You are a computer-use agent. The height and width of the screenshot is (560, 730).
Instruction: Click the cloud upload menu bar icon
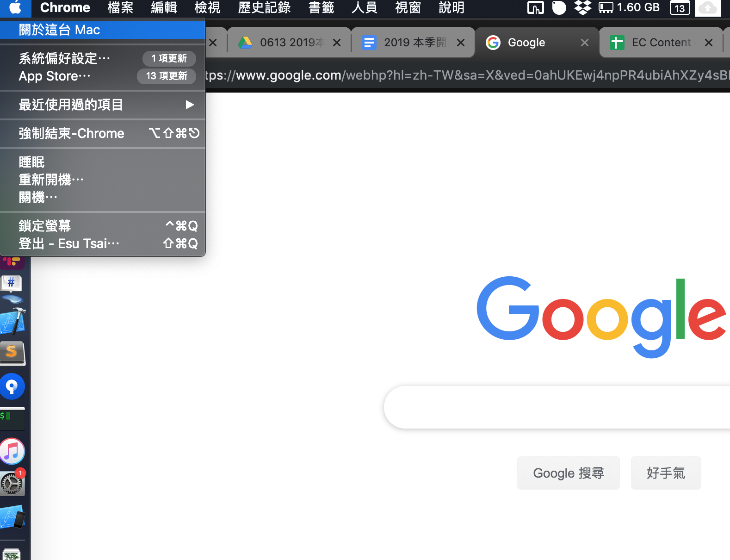(x=708, y=8)
